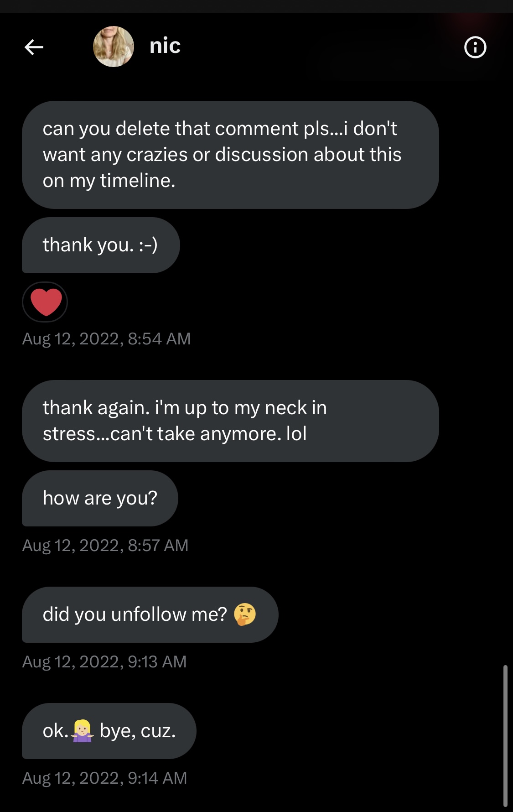
Task: Select the how are you message
Action: 100,498
